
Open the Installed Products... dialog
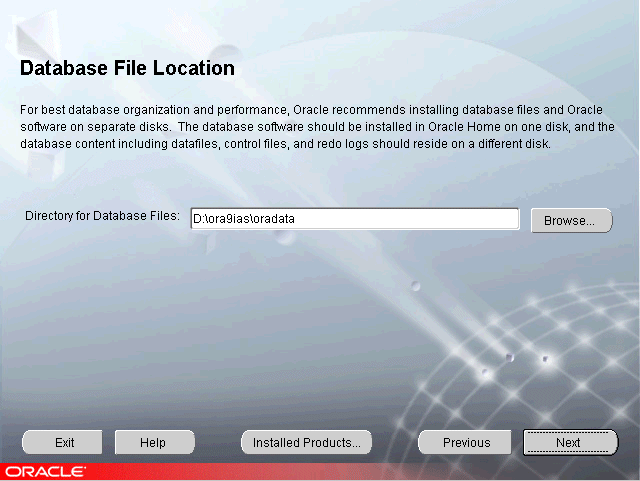(x=307, y=442)
